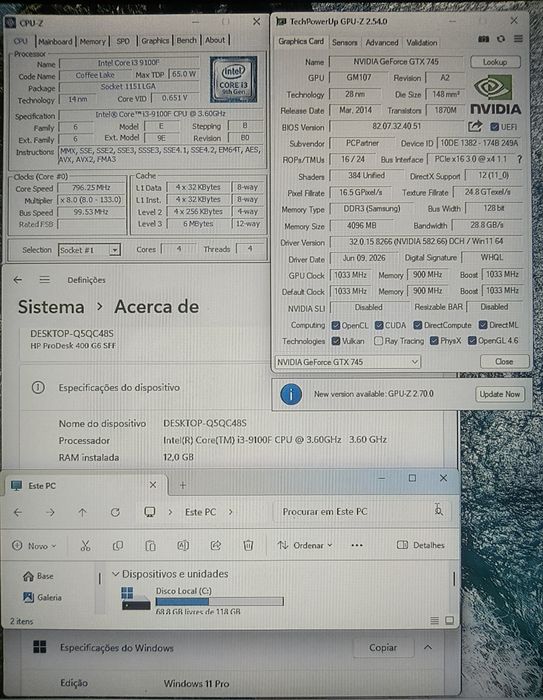Switch to the Memory tab in CPU-Z
This screenshot has height=700, width=543.
tap(92, 41)
